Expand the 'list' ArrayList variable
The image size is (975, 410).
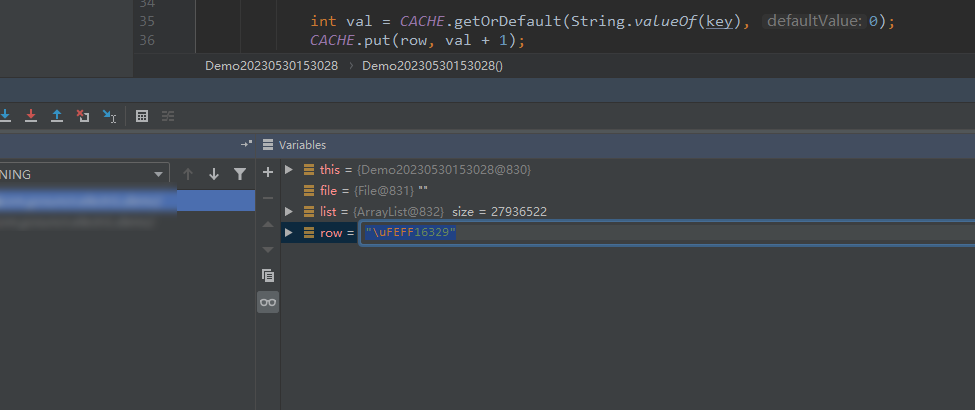pos(290,212)
